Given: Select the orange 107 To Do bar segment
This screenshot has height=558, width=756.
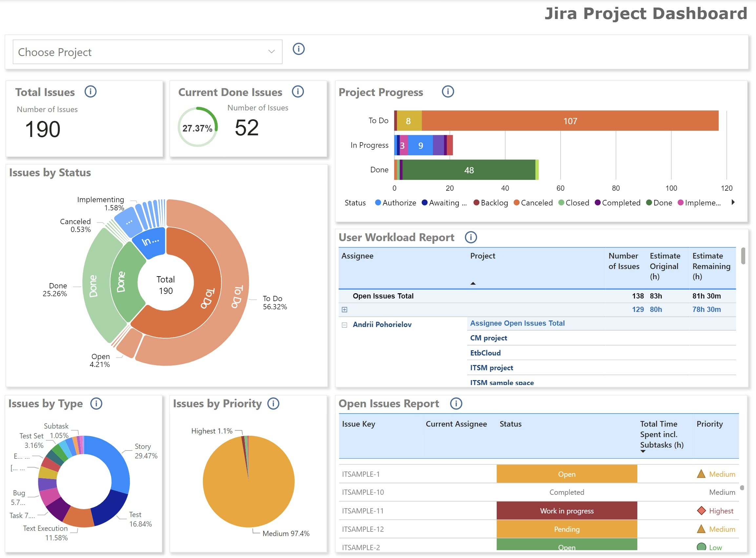Looking at the screenshot, I should coord(570,121).
